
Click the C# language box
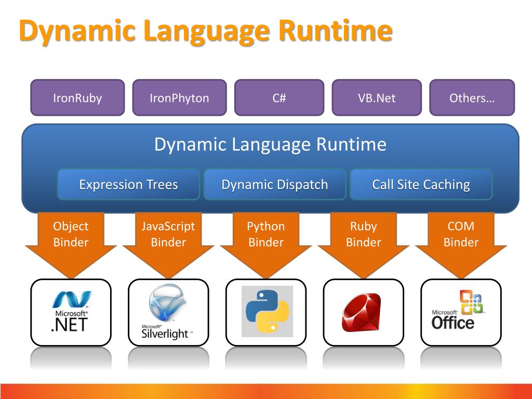point(279,98)
